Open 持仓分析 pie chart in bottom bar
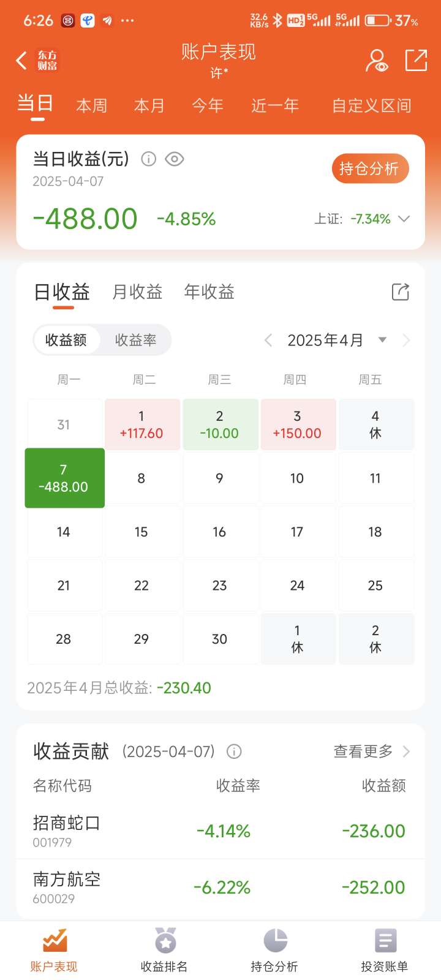The width and height of the screenshot is (441, 980). 274,950
